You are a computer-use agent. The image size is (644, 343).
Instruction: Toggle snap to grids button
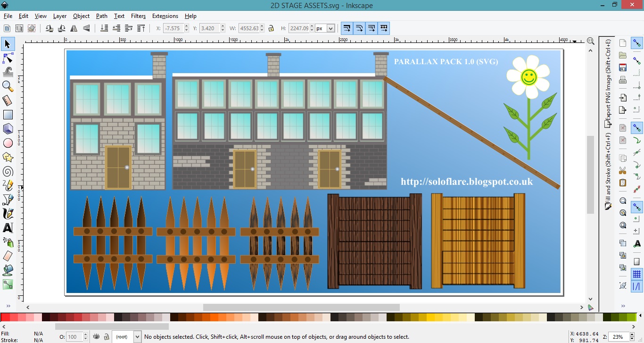click(x=637, y=274)
